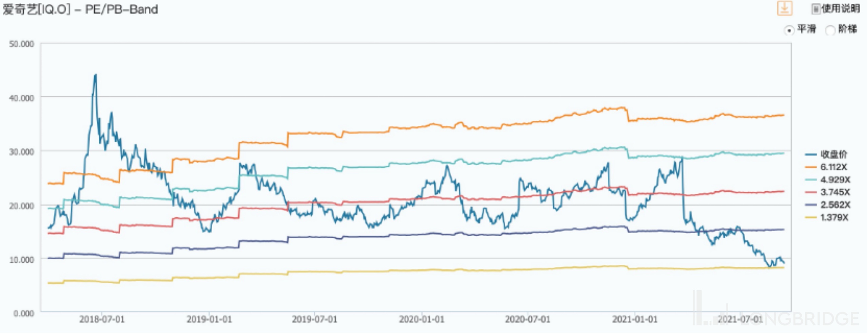Click the 2019-01-01 x-axis date label
This screenshot has width=868, height=334.
point(209,319)
